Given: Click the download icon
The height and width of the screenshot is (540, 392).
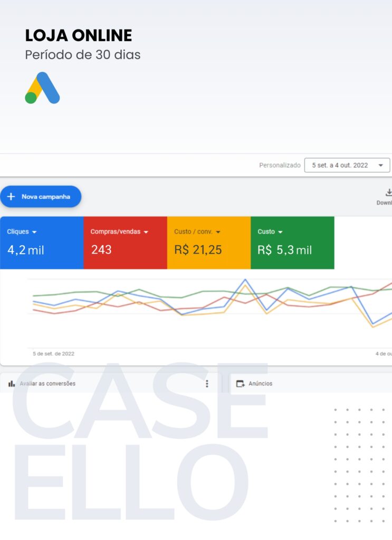Looking at the screenshot, I should point(389,192).
